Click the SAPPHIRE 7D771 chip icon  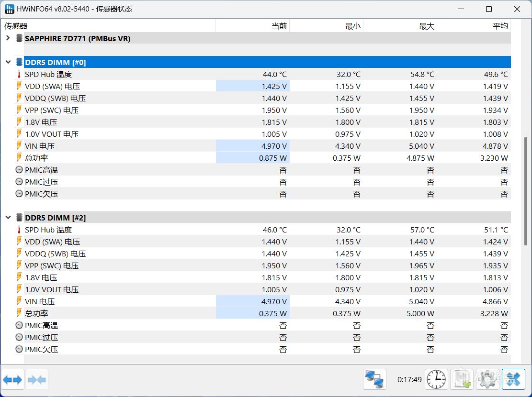point(19,38)
